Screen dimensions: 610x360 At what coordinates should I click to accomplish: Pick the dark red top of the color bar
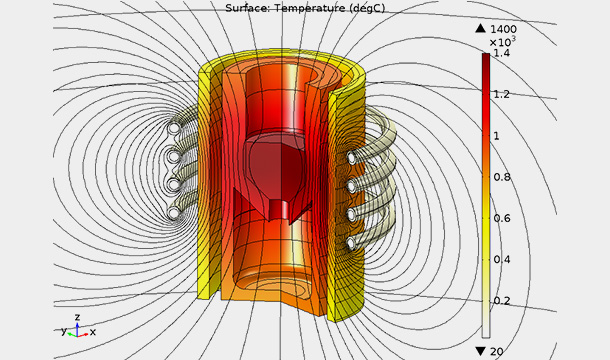coord(486,62)
